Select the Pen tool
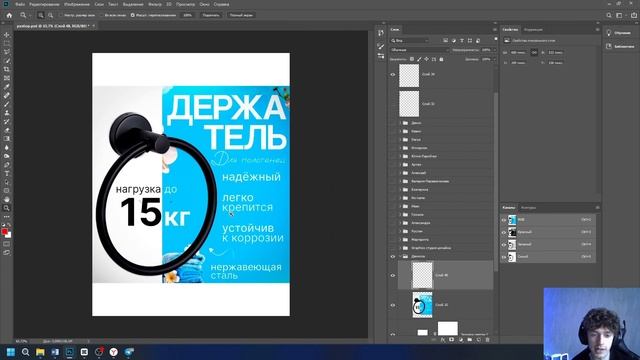The image size is (640, 360). coord(7,165)
